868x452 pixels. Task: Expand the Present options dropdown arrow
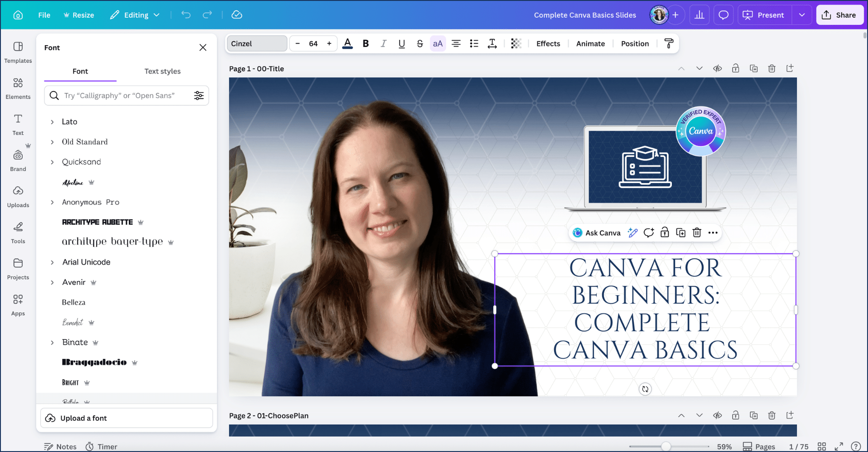(x=802, y=15)
